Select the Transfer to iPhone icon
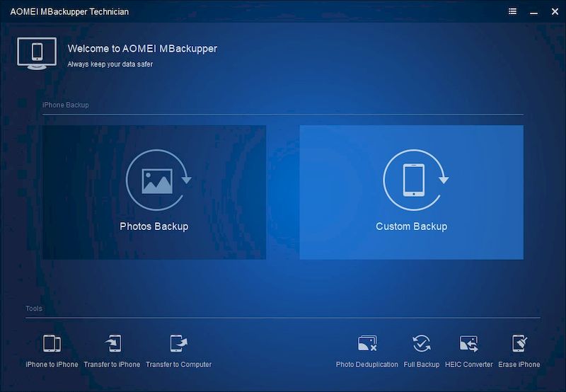Viewport: 566px width, 392px height. coord(113,343)
